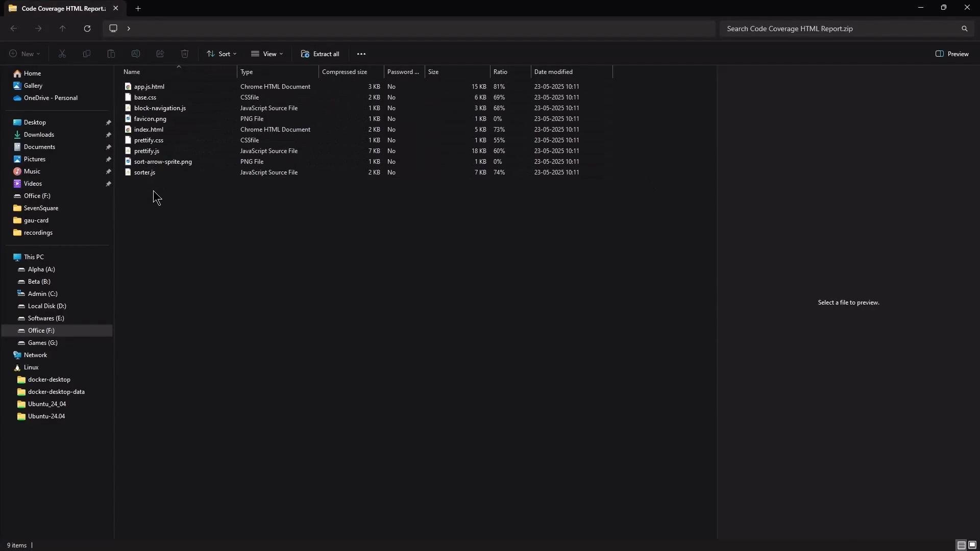The height and width of the screenshot is (551, 980).
Task: Open Gallery in navigation pane
Action: click(x=33, y=86)
